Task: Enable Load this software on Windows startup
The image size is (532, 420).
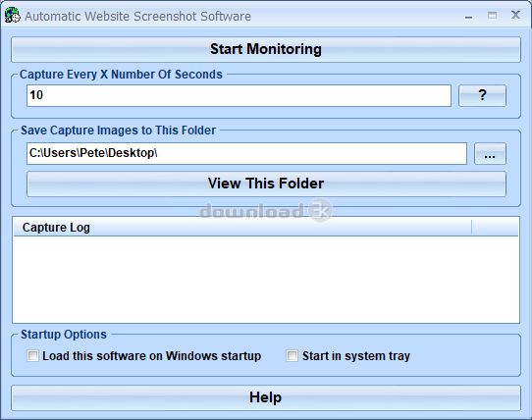Action: (32, 356)
